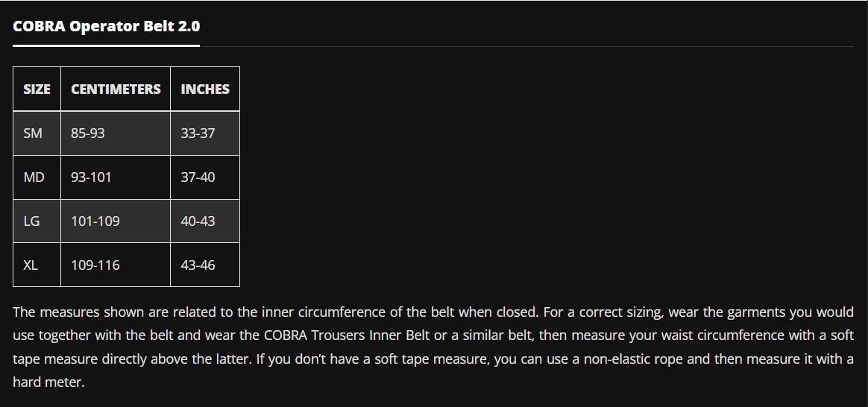Screen dimensions: 868x407
Task: Click the 40-43 inches cell
Action: pos(198,221)
